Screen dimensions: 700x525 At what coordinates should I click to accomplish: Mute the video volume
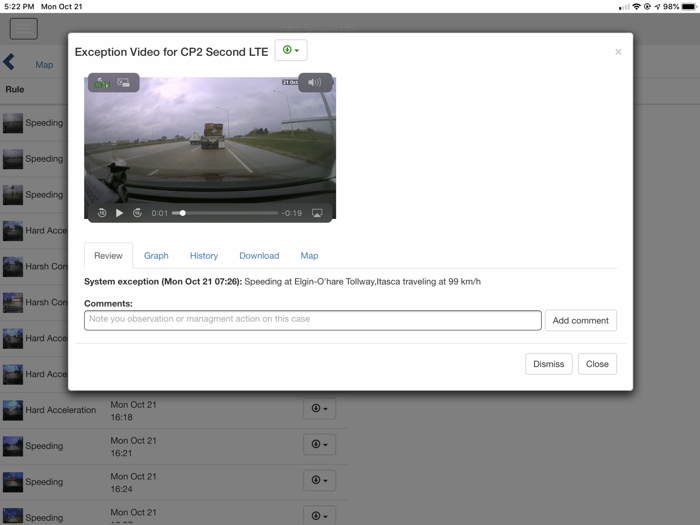tap(315, 82)
